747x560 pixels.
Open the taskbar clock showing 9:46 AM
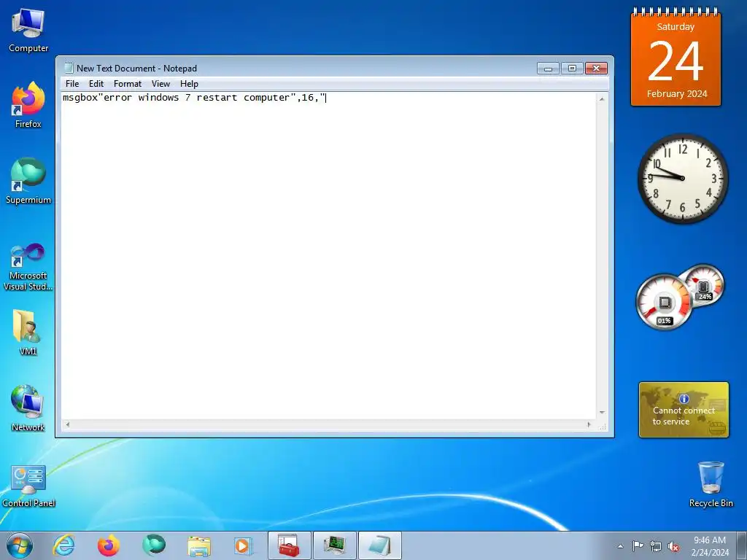(710, 545)
